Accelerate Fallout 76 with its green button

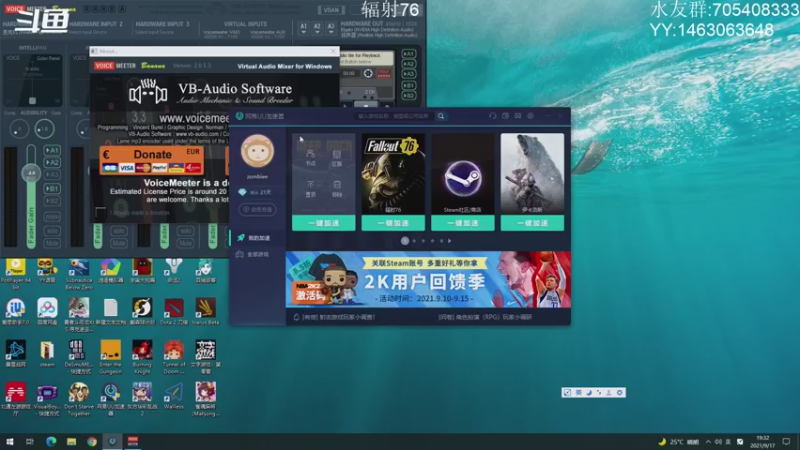point(393,223)
